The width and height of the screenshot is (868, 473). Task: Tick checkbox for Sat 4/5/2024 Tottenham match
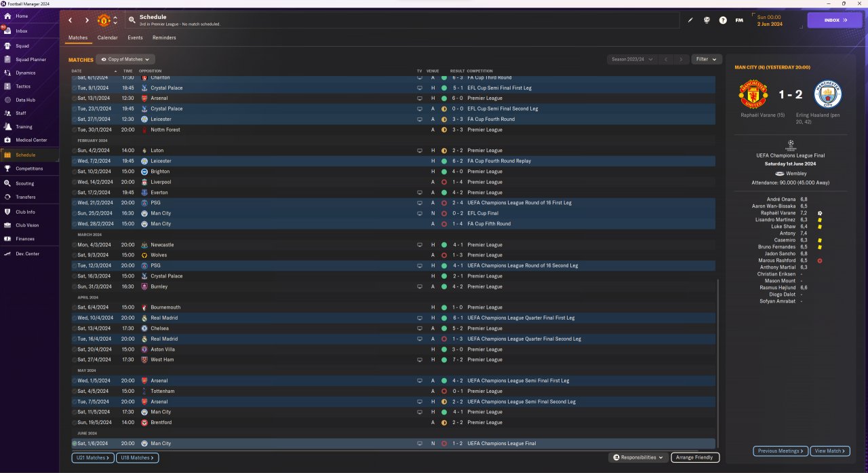[75, 391]
